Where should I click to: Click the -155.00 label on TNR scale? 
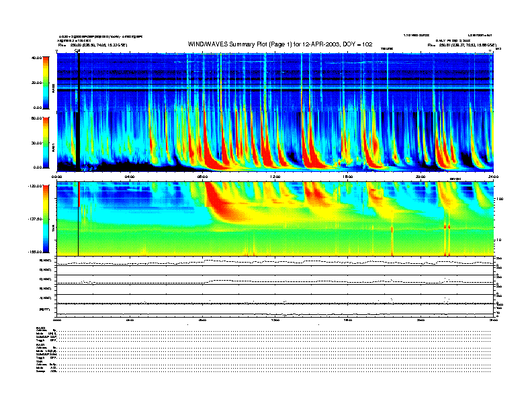coord(35,252)
